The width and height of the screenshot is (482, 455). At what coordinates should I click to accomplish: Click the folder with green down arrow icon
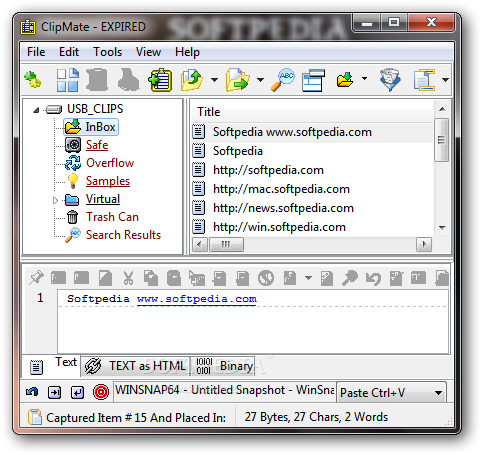345,80
